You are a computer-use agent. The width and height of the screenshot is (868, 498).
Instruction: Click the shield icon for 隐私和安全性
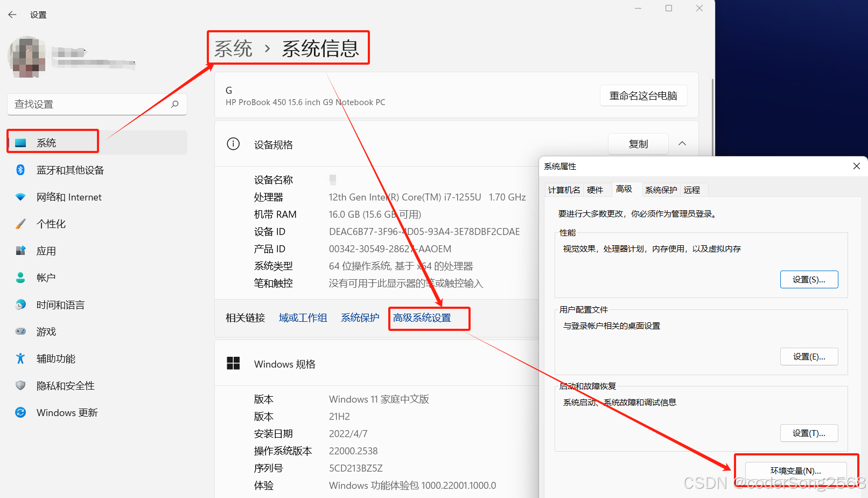coord(20,385)
